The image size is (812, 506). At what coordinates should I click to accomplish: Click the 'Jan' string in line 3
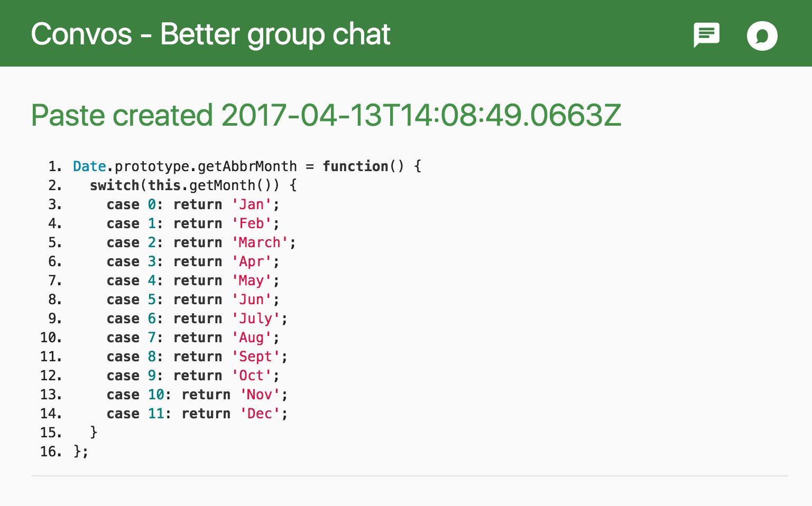pyautogui.click(x=252, y=204)
